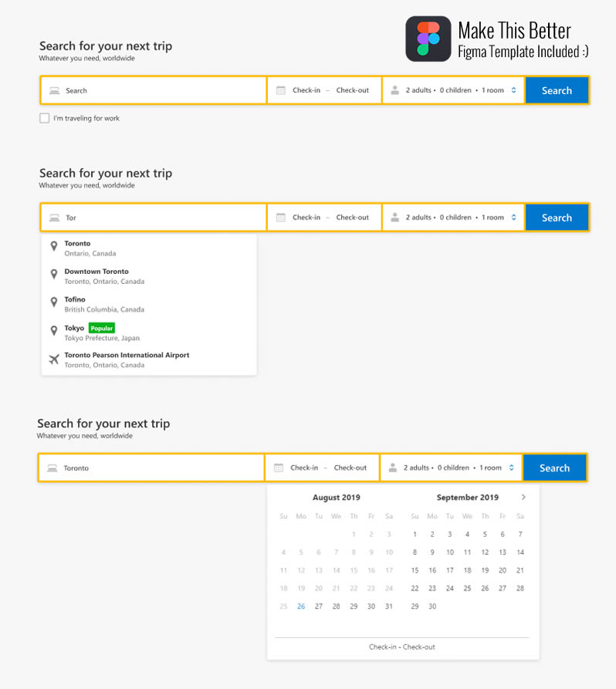Screen dimensions: 616x689
Task: Click the pin icon next to Tokyo suggestion
Action: pyautogui.click(x=53, y=330)
